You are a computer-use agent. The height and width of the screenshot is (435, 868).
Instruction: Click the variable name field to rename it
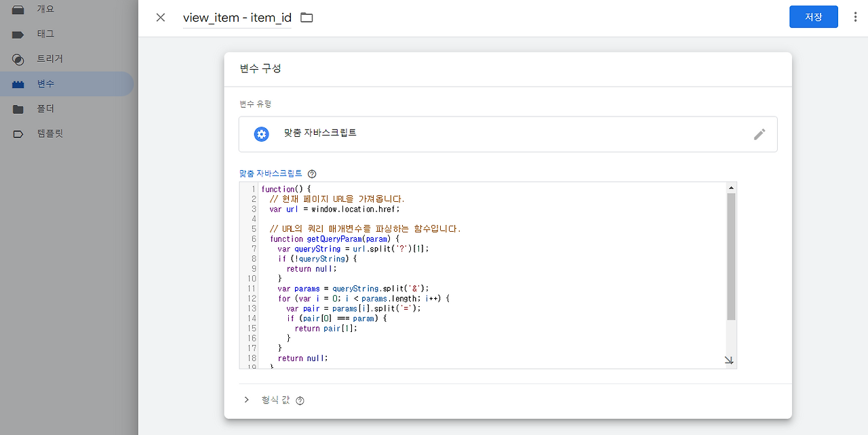tap(236, 18)
